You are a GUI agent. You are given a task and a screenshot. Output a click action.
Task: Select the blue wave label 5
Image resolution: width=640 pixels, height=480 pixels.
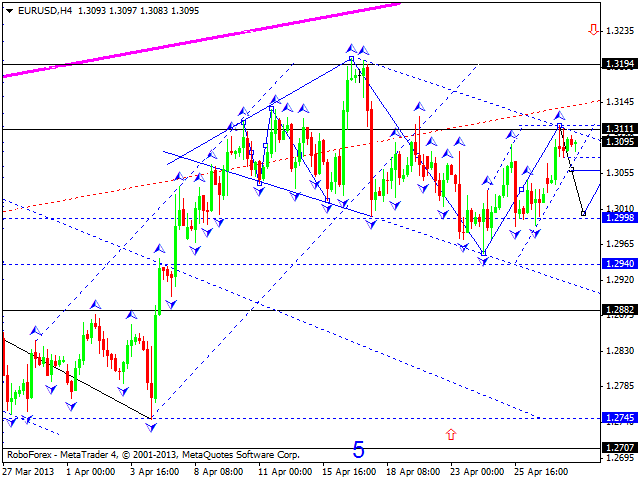[358, 450]
